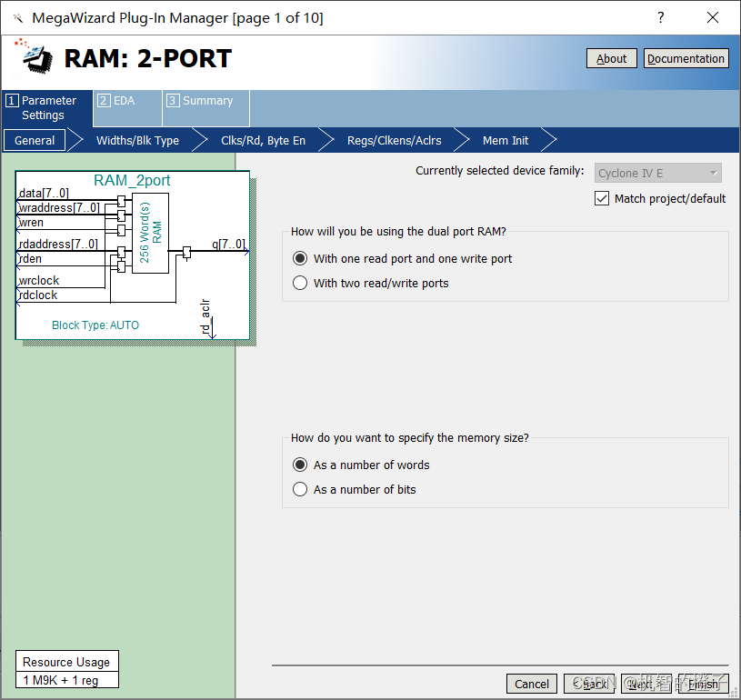Image resolution: width=741 pixels, height=700 pixels.
Task: Select With two read/write ports
Action: (300, 283)
